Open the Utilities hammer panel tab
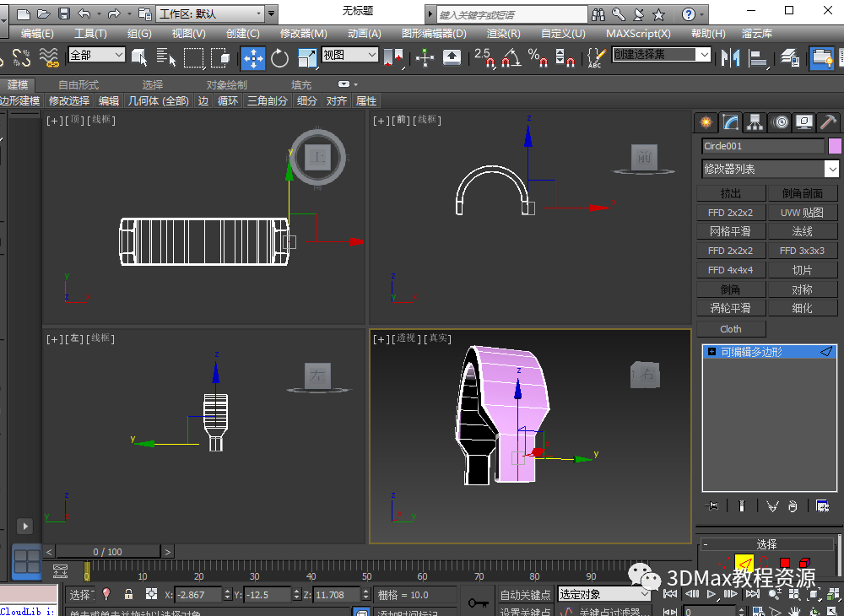This screenshot has height=616, width=844. [x=828, y=122]
